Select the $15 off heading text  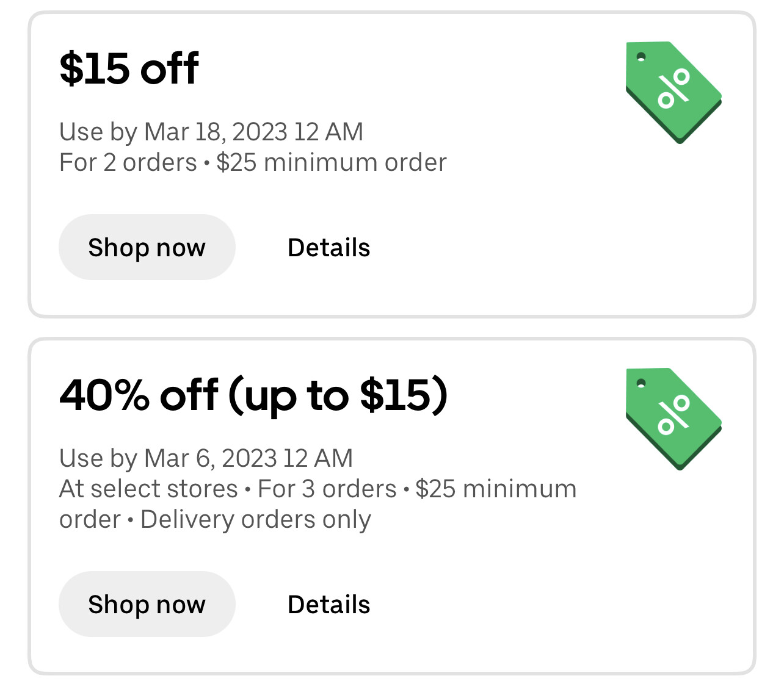click(x=128, y=68)
